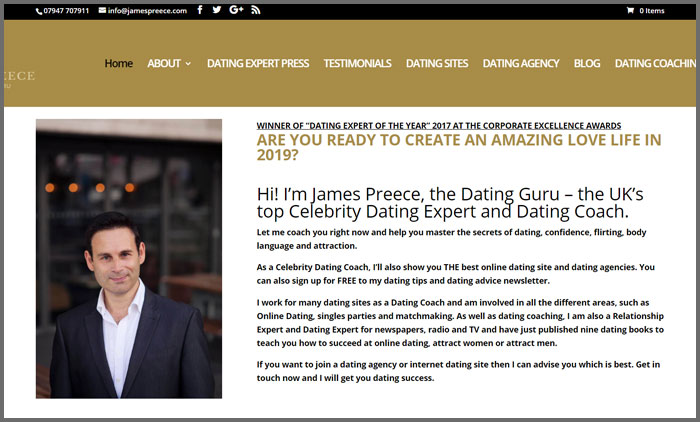Screen dimensions: 700x422
Task: Click the 'If you want to join' paragraph
Action: (458, 371)
